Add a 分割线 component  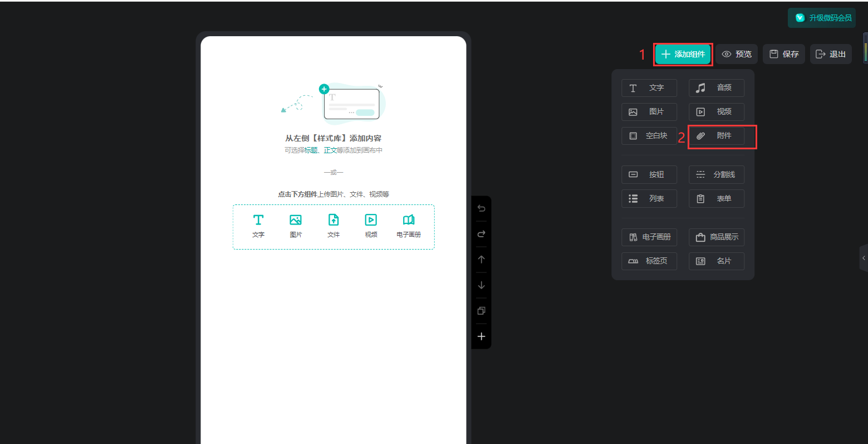[x=717, y=175]
